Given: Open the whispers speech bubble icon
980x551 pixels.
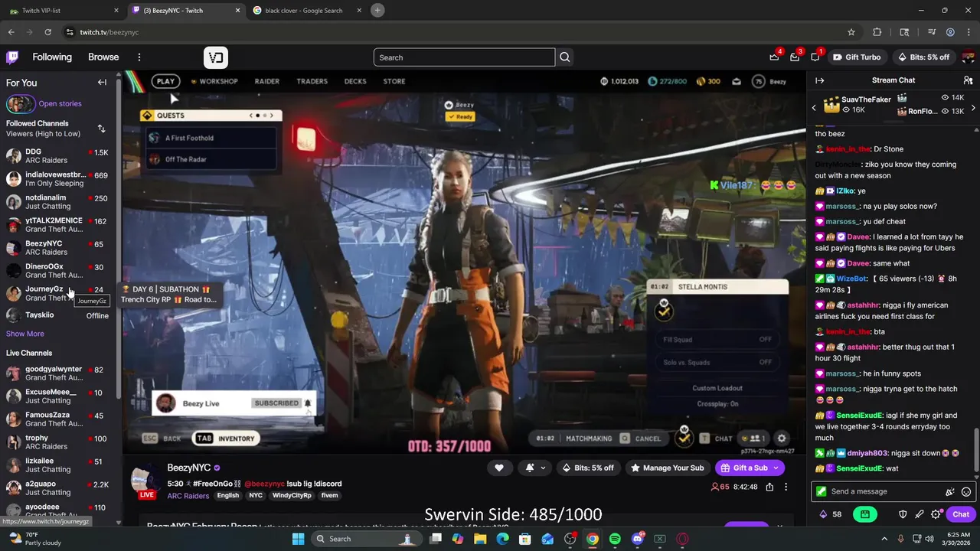Looking at the screenshot, I should [815, 57].
